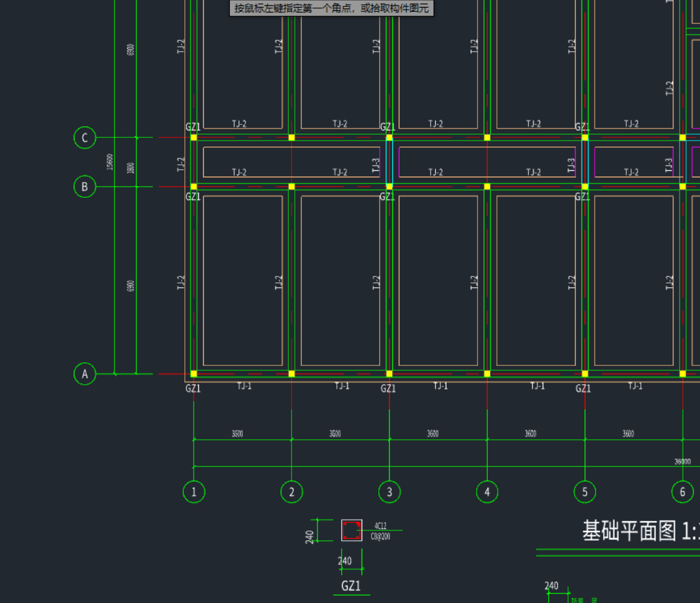This screenshot has width=700, height=603.
Task: Click GZ1 label below axis A at axis 1
Action: click(x=193, y=389)
